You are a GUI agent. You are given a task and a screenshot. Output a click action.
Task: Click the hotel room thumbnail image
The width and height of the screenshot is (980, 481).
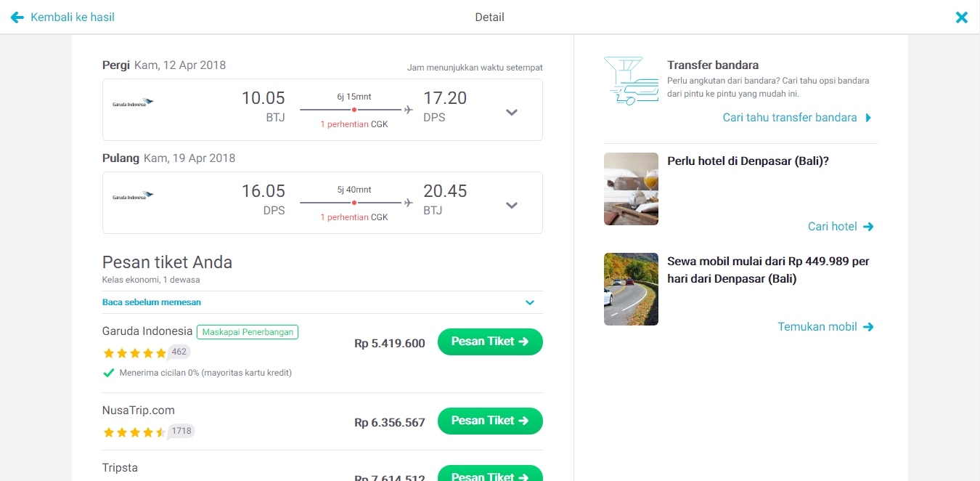click(x=631, y=189)
